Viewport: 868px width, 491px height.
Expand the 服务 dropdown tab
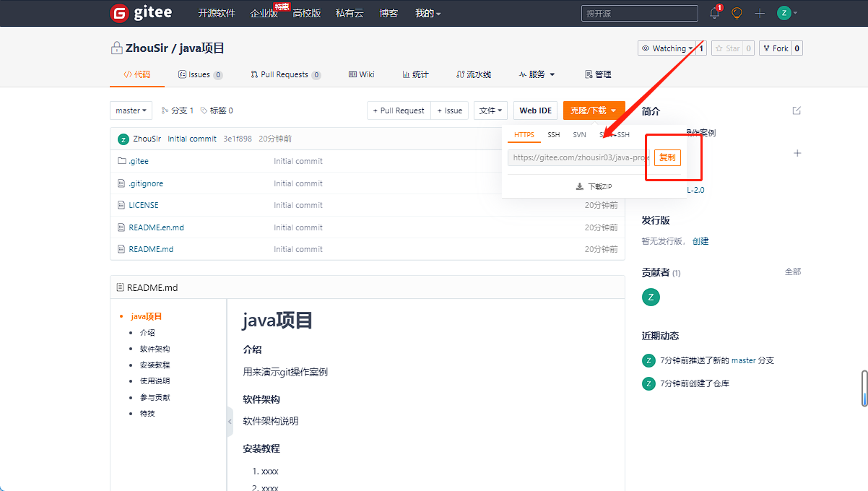pos(537,74)
